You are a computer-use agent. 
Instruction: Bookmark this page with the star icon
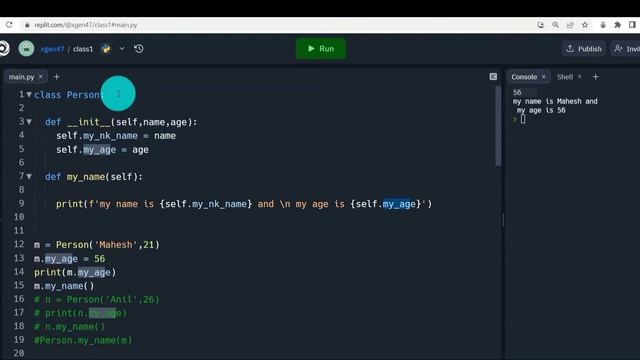585,25
